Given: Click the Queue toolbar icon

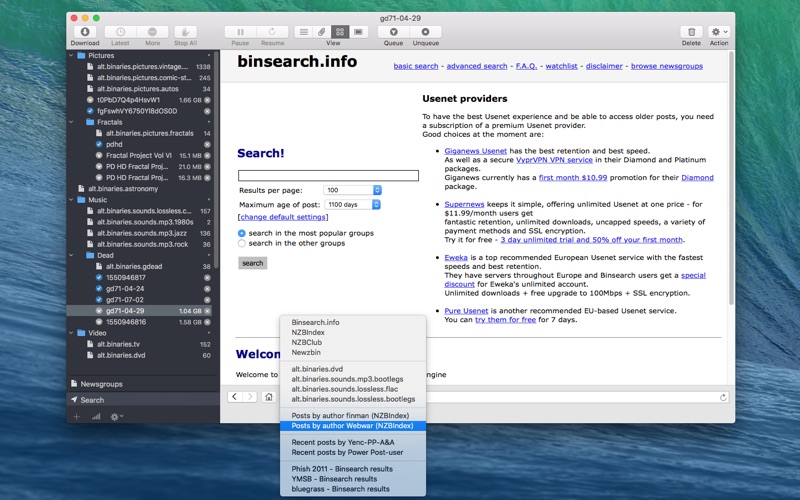Looking at the screenshot, I should click(x=393, y=32).
